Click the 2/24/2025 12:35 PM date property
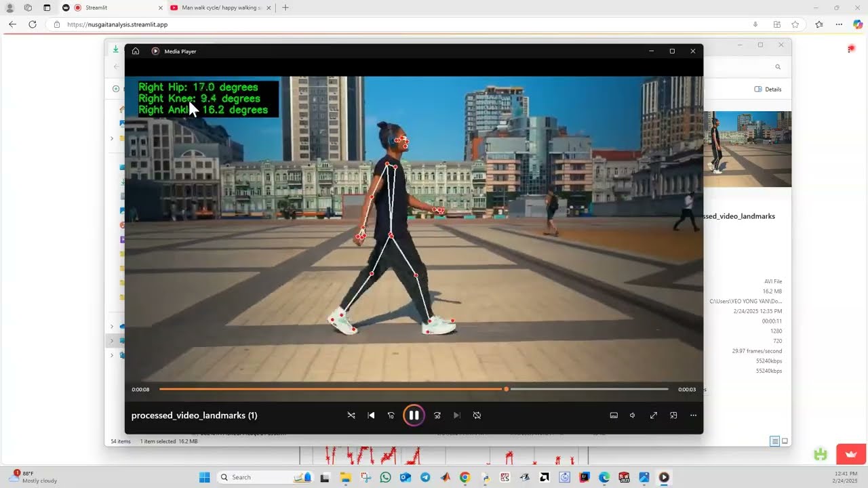The width and height of the screenshot is (868, 488). [757, 311]
